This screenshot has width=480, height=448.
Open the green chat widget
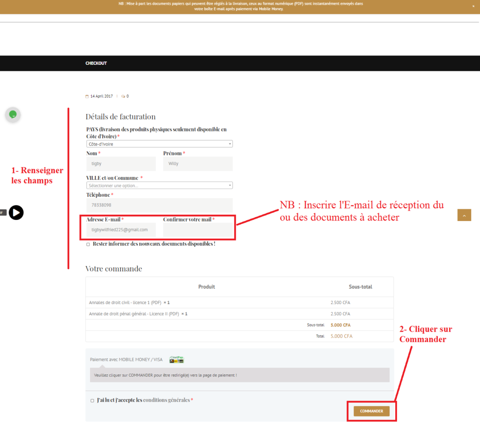point(13,114)
